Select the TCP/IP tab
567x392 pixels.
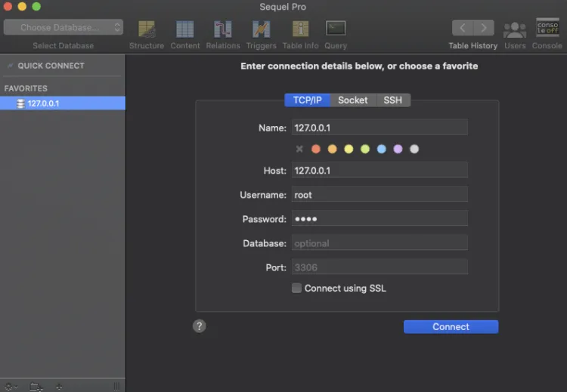tap(307, 100)
